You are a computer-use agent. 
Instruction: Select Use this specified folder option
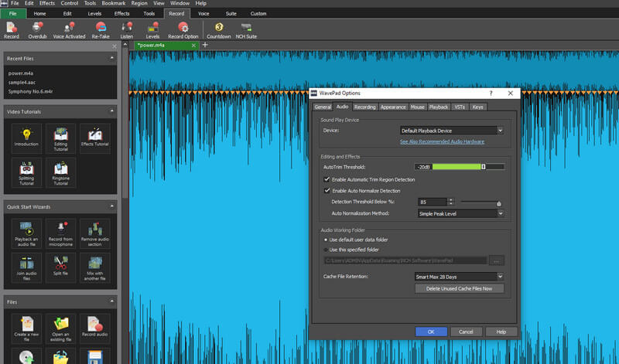click(x=325, y=250)
